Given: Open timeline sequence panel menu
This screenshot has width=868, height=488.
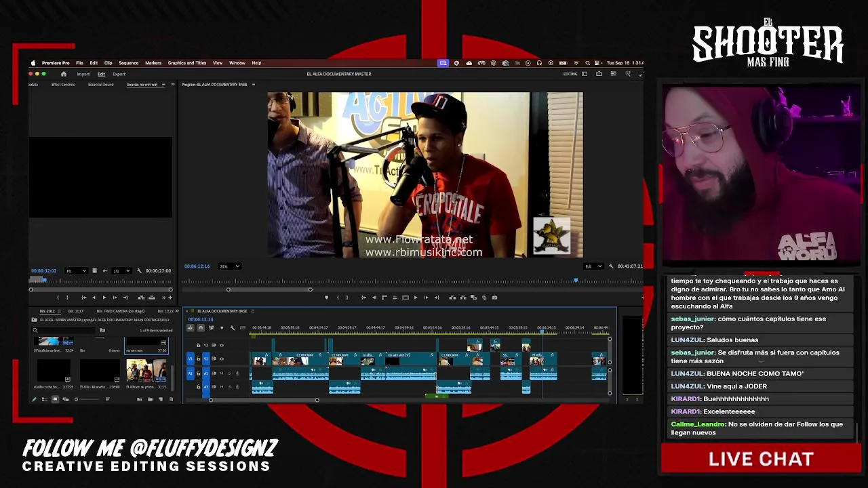Looking at the screenshot, I should pos(252,311).
